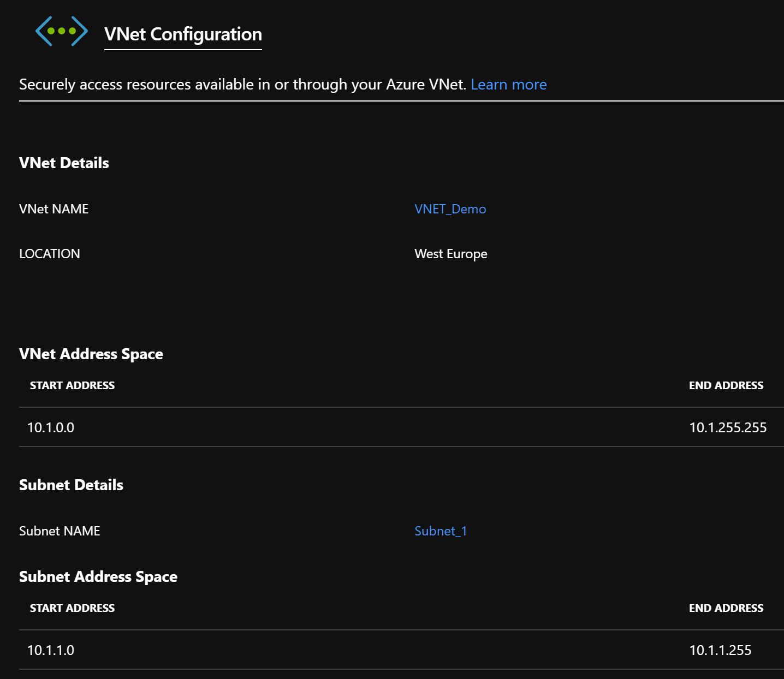Click START ADDRESS header under Subnet Address Space
This screenshot has width=784, height=679.
[72, 608]
